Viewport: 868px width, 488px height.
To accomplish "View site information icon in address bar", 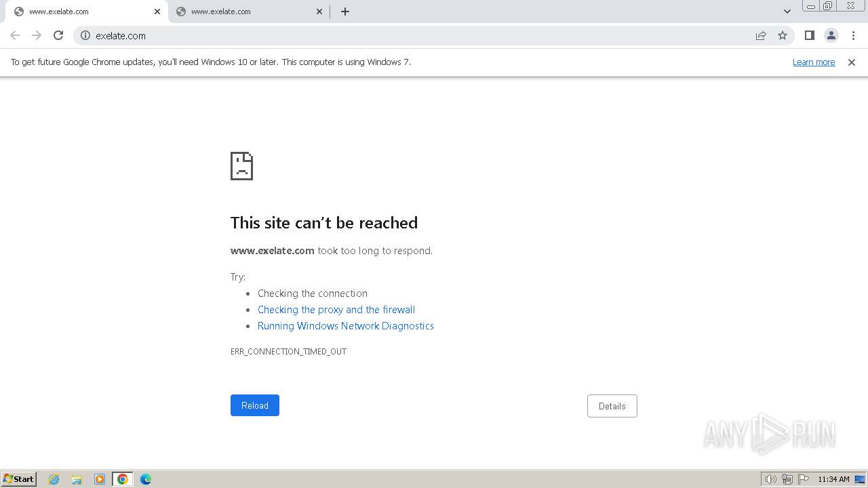I will (x=85, y=35).
